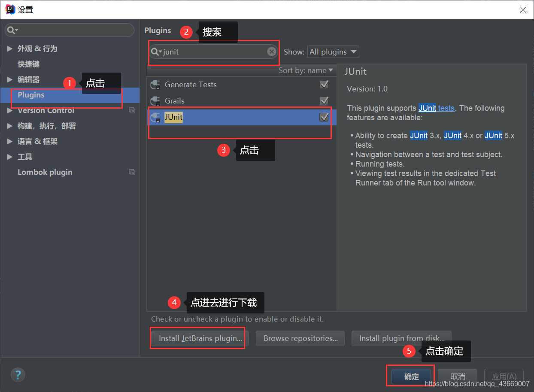Open 外观 & 行为 settings category
The height and width of the screenshot is (392, 534).
click(x=37, y=49)
